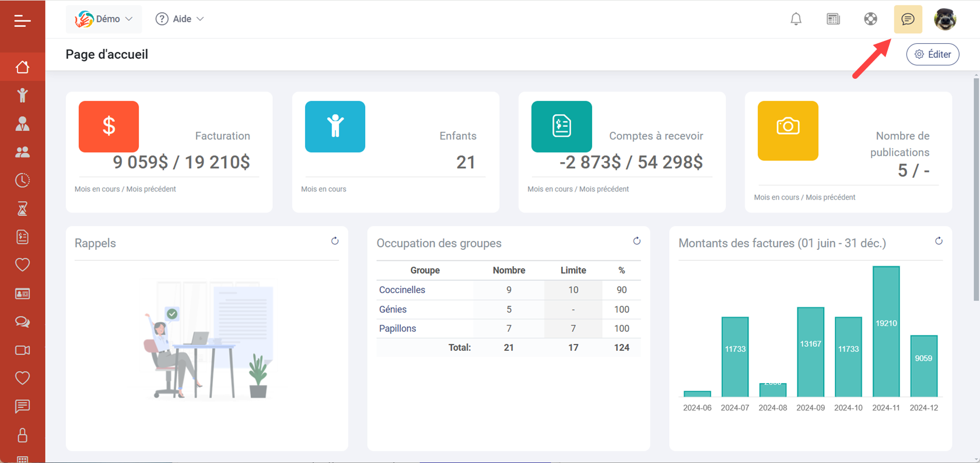Open the user profile avatar menu

(x=944, y=19)
